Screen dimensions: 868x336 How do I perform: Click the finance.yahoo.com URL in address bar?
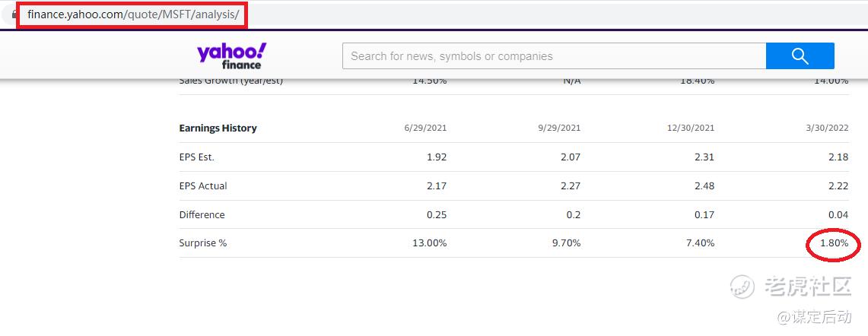(133, 14)
